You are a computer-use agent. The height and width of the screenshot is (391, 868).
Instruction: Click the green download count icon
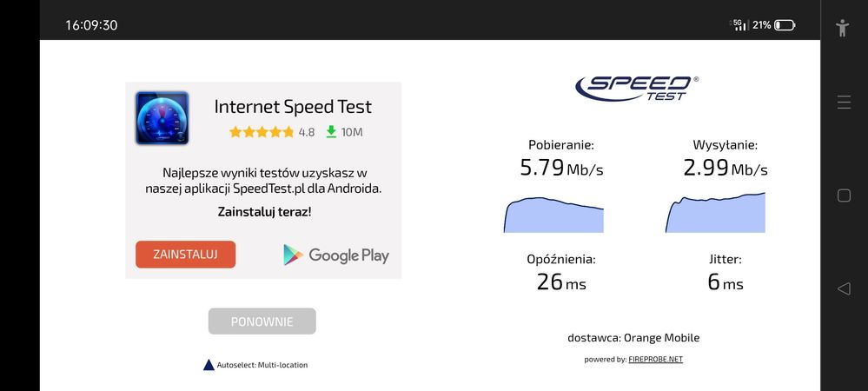pyautogui.click(x=331, y=132)
